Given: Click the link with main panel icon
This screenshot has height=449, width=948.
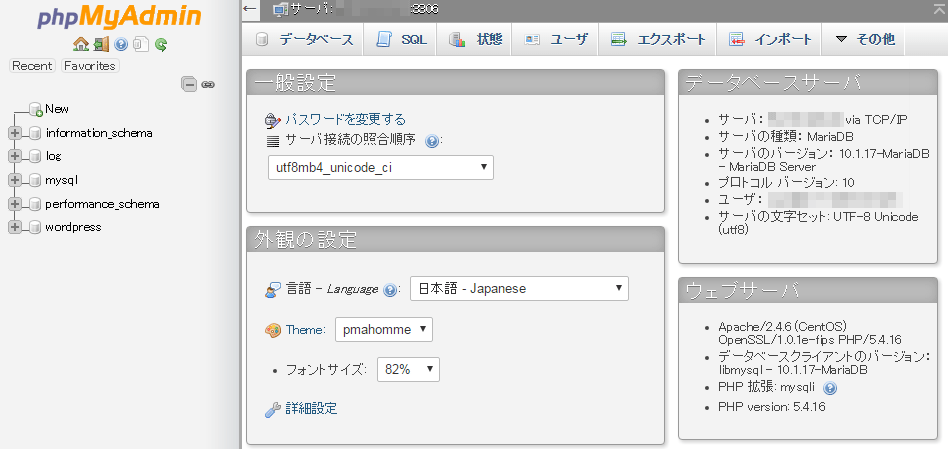Looking at the screenshot, I should pos(208,85).
